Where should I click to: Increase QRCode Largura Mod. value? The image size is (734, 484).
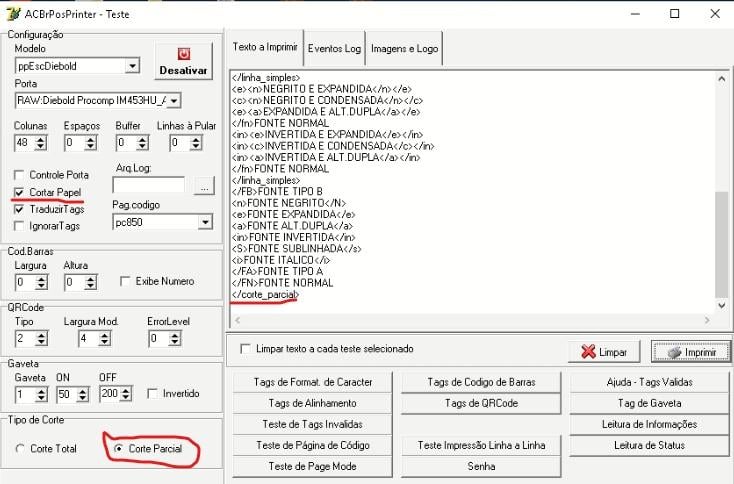pos(104,335)
